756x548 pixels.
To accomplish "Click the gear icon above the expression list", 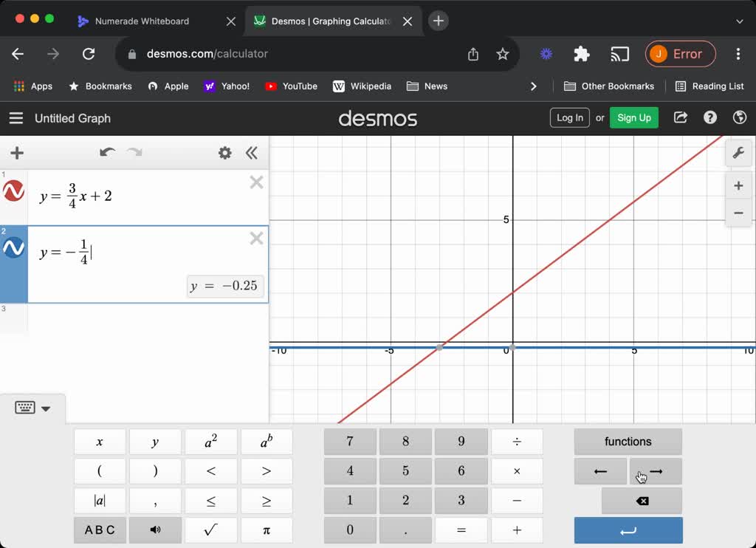I will click(225, 153).
